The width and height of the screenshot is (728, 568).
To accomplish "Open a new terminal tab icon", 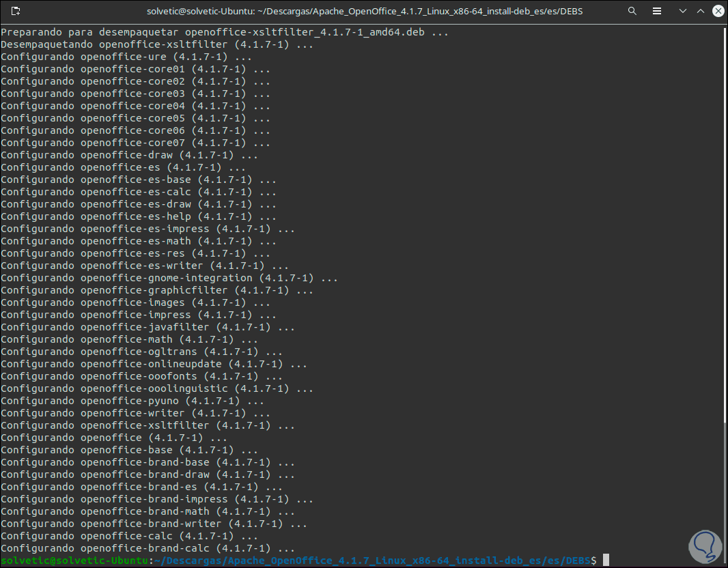I will [15, 11].
